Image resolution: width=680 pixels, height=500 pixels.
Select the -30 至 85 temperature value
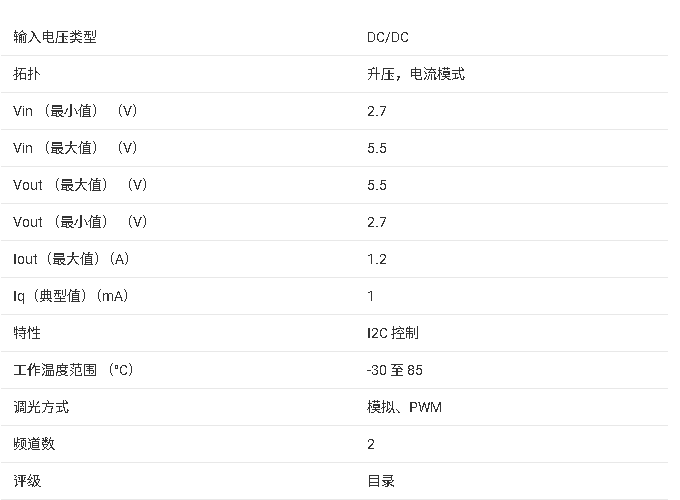coord(395,370)
